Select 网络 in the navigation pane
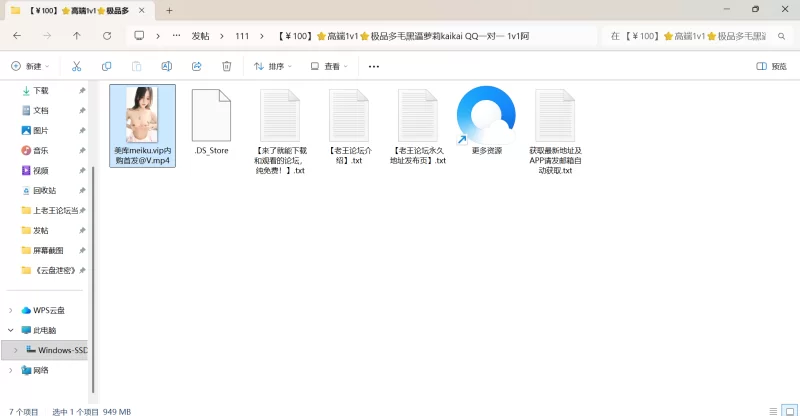Image resolution: width=800 pixels, height=416 pixels. pos(41,370)
